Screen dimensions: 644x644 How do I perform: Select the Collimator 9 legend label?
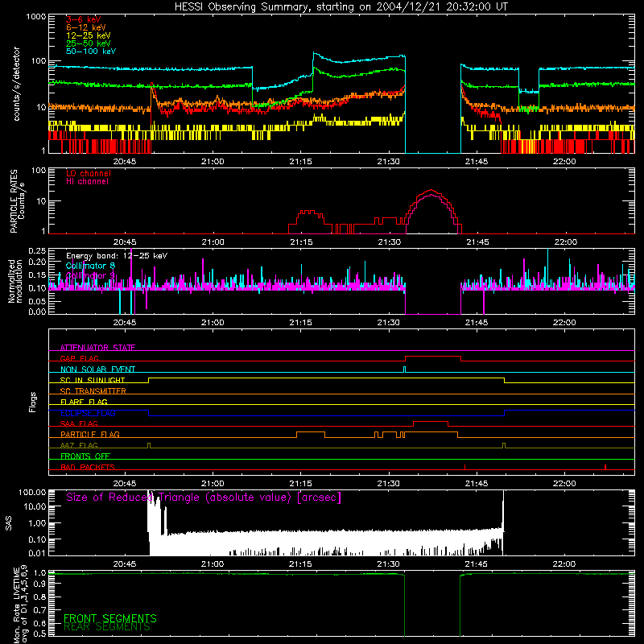coord(90,275)
